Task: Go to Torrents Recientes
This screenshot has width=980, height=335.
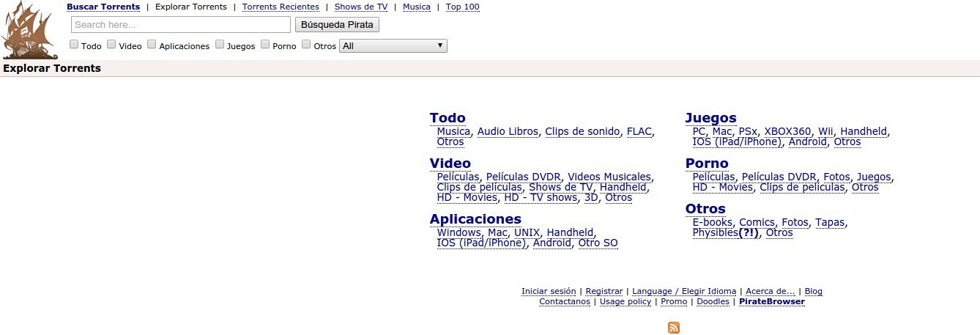Action: point(281,7)
